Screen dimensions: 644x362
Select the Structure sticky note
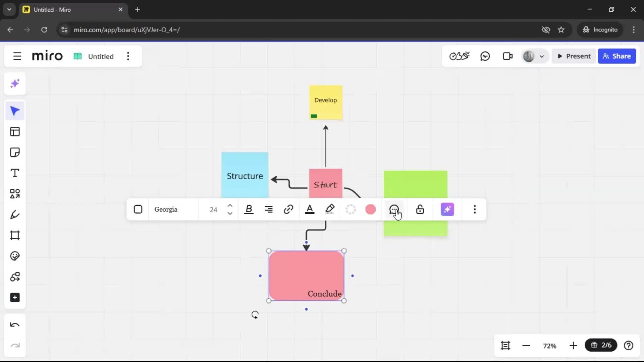pyautogui.click(x=245, y=175)
